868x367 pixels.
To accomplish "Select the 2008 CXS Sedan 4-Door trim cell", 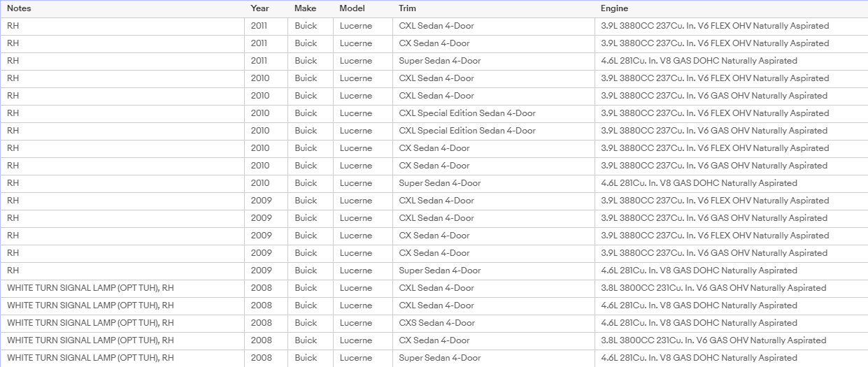I will (494, 323).
